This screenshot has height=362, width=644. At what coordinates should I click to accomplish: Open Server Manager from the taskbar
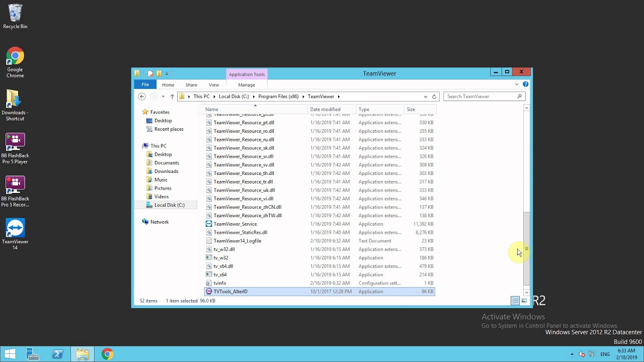pos(33,354)
